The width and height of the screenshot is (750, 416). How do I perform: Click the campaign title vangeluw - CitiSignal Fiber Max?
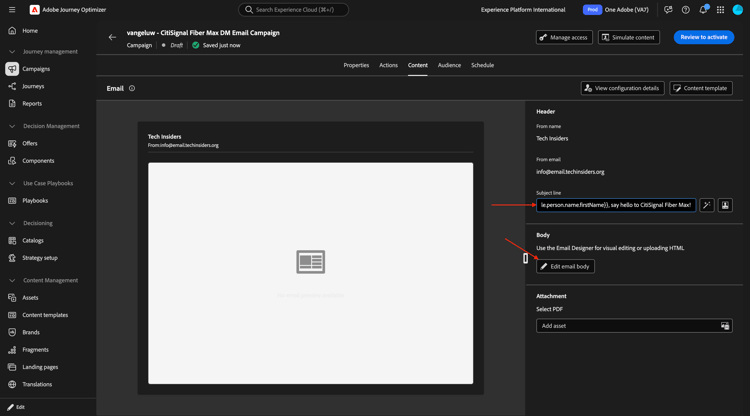tap(203, 33)
